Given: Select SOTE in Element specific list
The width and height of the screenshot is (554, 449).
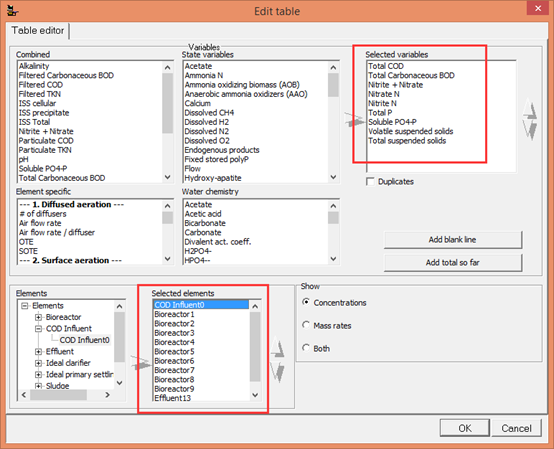Looking at the screenshot, I should click(28, 251).
